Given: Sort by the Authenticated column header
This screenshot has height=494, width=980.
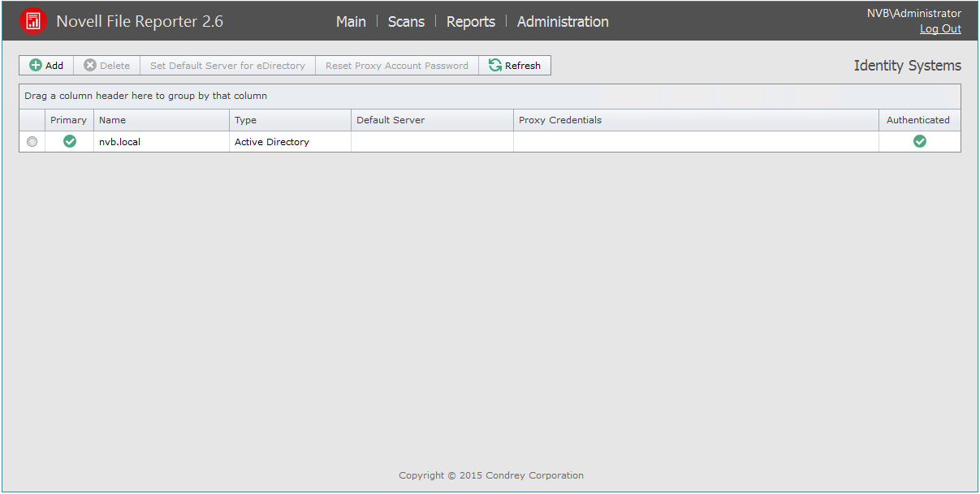Looking at the screenshot, I should click(920, 120).
